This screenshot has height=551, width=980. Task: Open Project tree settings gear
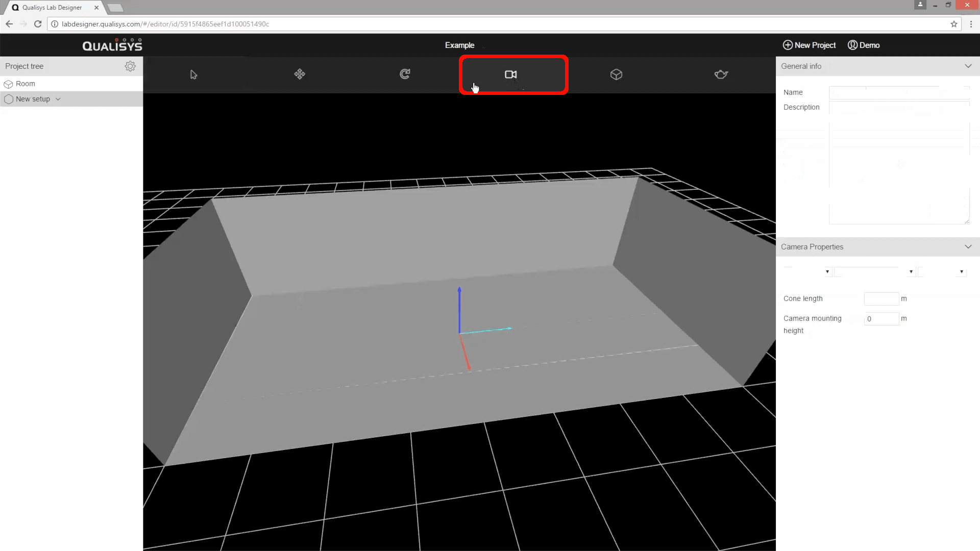tap(130, 66)
